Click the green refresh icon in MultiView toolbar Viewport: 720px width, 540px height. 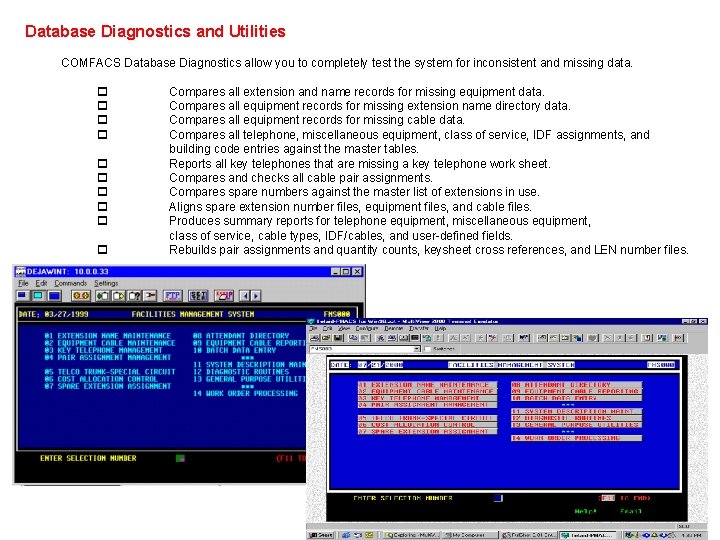427,338
